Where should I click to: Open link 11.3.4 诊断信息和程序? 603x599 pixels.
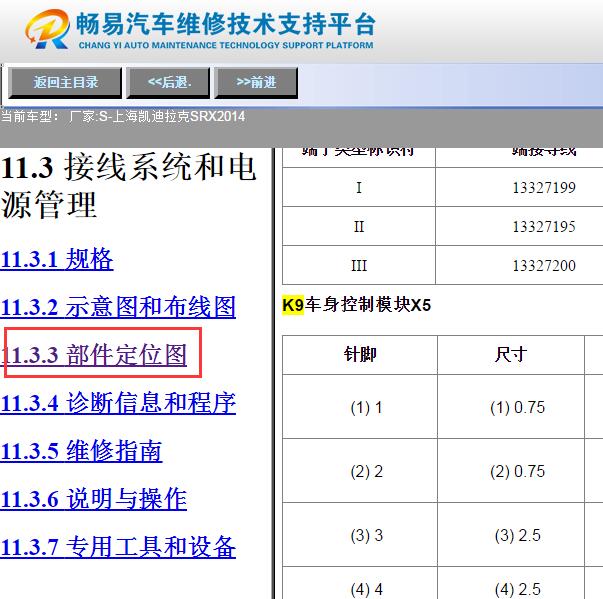coord(118,403)
